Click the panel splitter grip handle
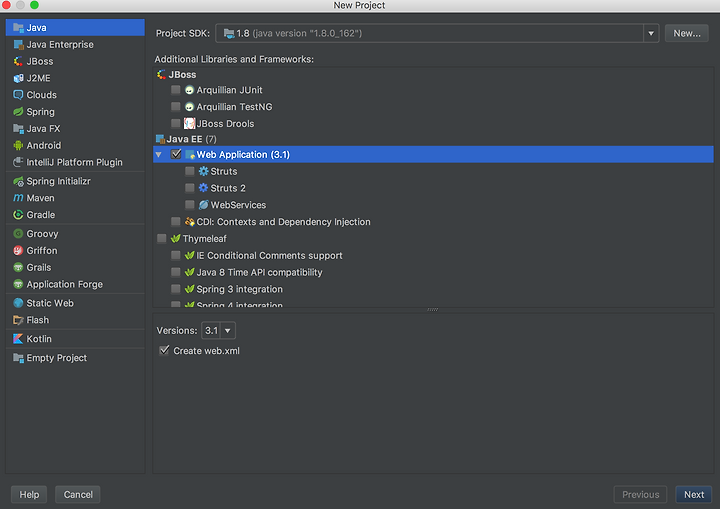 click(433, 310)
